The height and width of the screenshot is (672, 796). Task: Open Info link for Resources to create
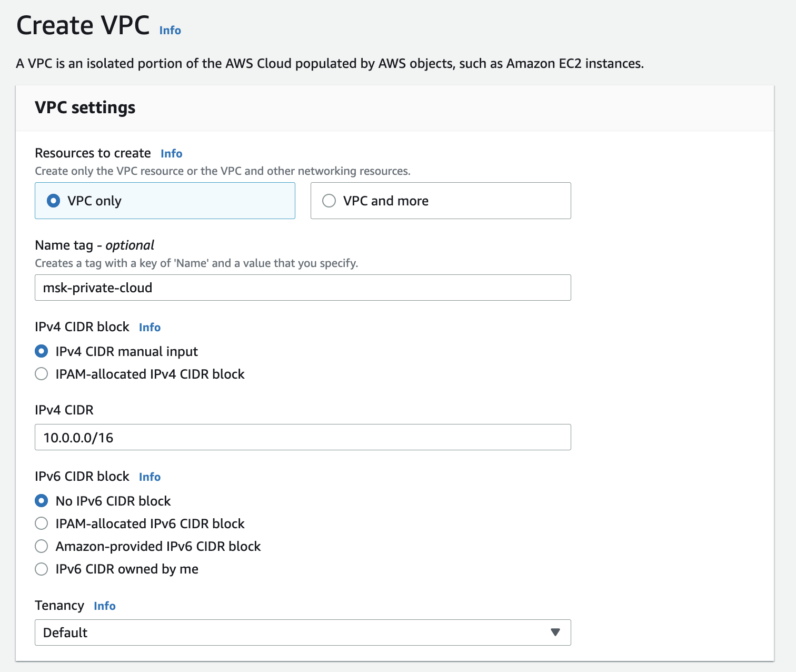[172, 154]
